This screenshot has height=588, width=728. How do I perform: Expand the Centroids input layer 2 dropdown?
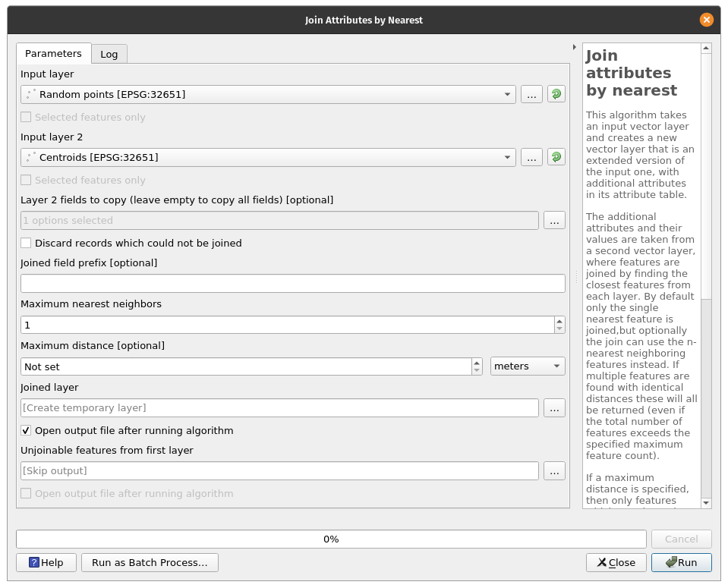click(507, 157)
